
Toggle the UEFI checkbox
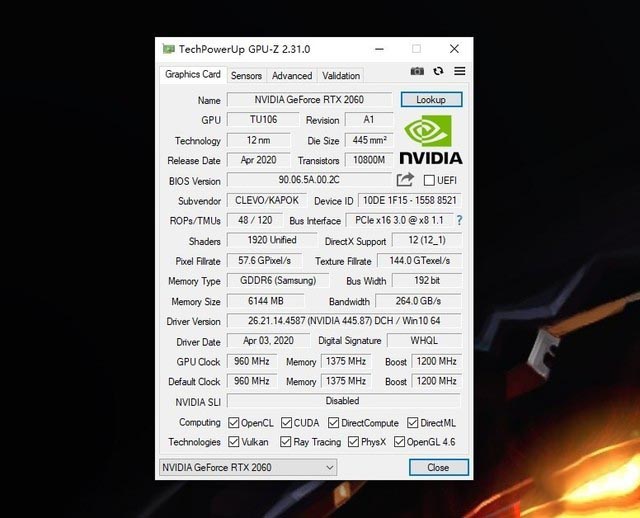(x=429, y=180)
